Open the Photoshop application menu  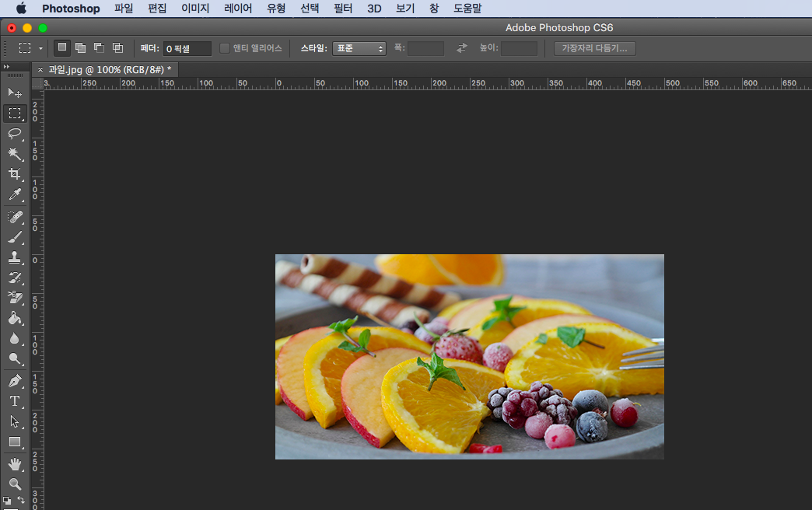tap(71, 9)
